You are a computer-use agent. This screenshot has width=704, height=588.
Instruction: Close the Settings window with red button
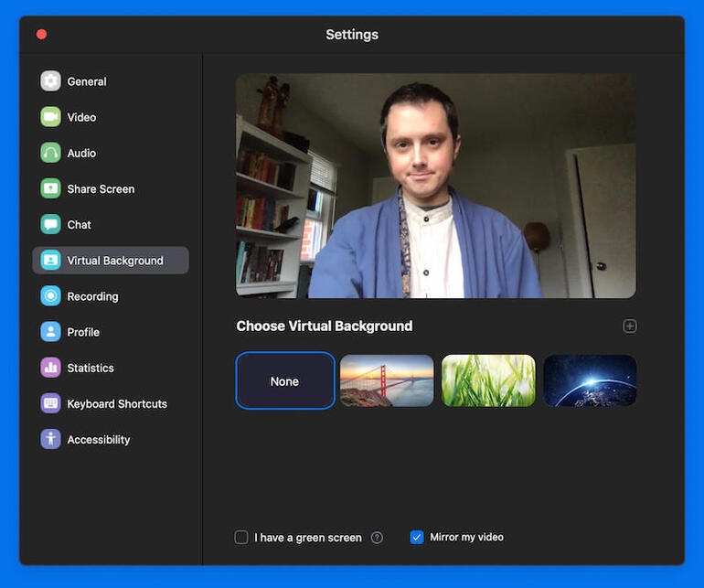[41, 35]
